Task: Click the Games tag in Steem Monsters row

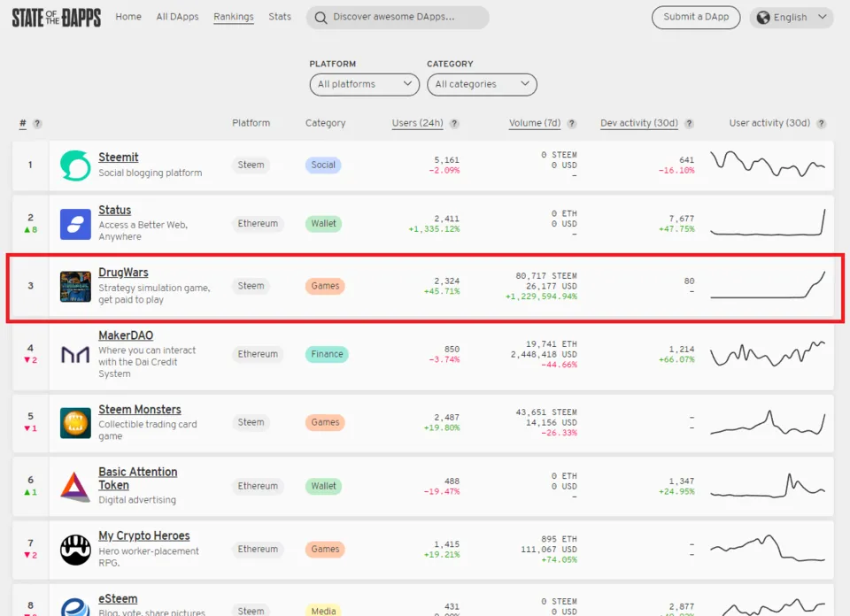Action: point(325,422)
